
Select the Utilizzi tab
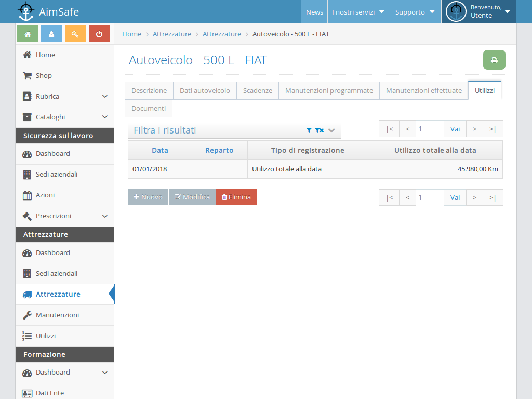pyautogui.click(x=485, y=90)
